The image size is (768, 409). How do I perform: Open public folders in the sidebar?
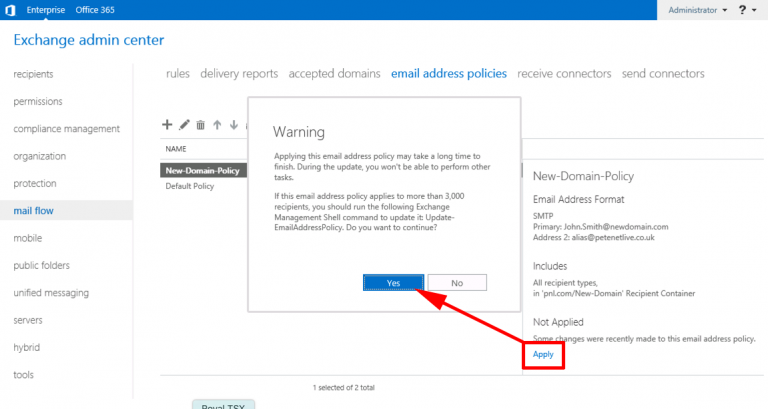[42, 265]
